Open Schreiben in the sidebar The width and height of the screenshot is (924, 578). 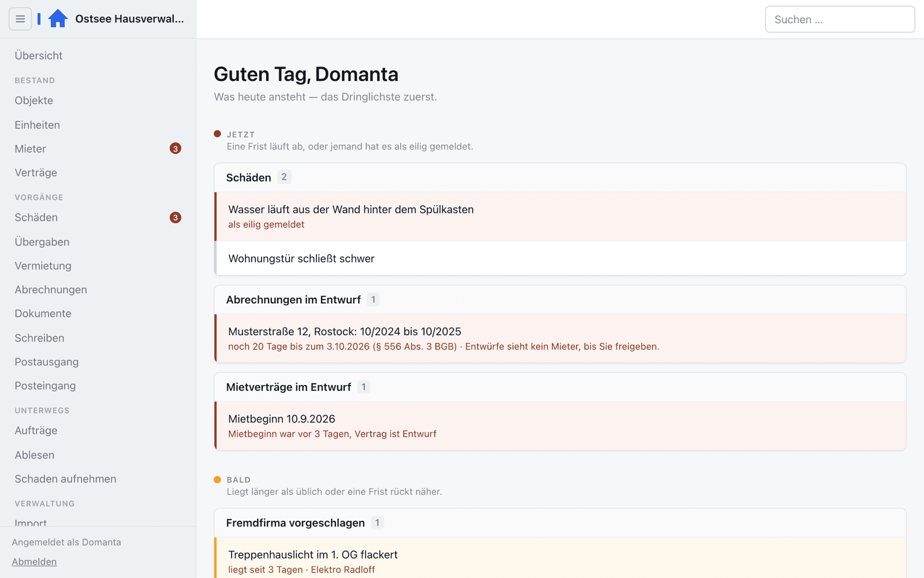(x=40, y=338)
